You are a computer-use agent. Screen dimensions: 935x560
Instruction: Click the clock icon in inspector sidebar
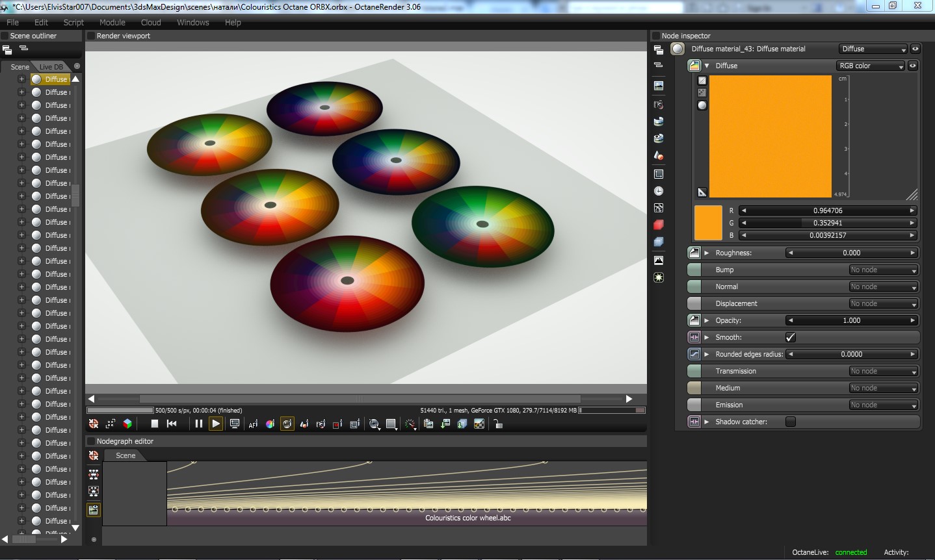click(x=659, y=191)
